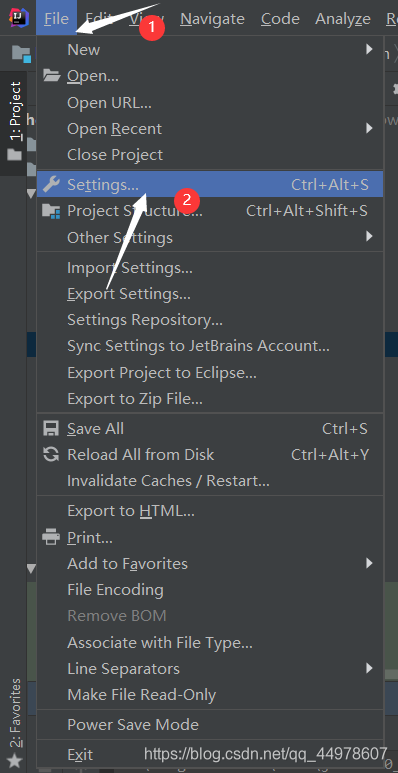Toggle Make File Read-Only

tap(210, 695)
